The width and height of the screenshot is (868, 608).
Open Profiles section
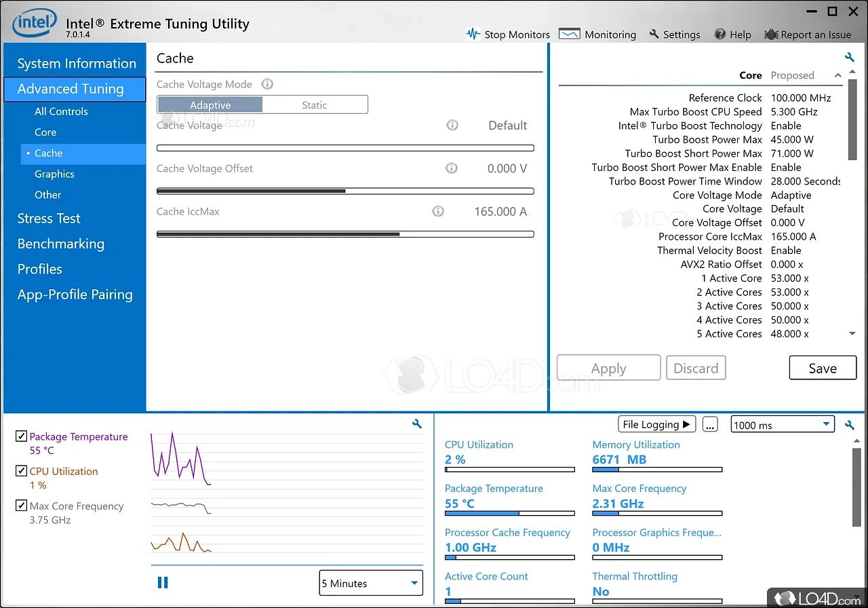(39, 269)
